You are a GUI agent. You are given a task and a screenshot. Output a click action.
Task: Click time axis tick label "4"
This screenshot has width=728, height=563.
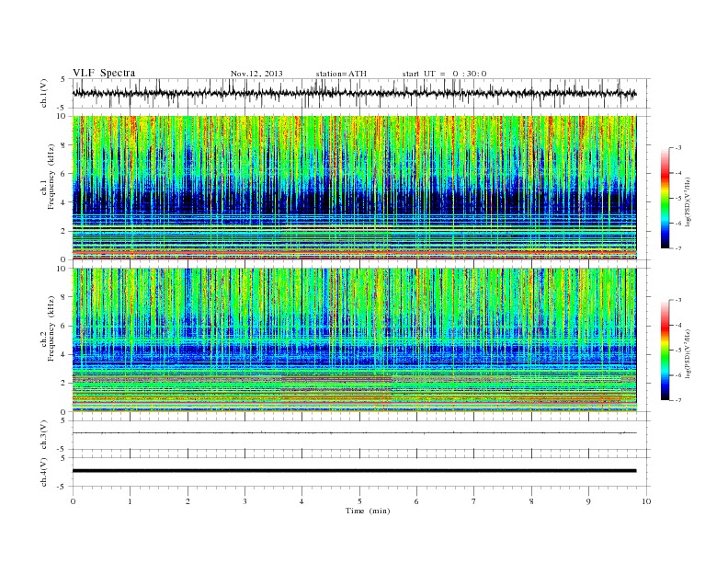[302, 501]
